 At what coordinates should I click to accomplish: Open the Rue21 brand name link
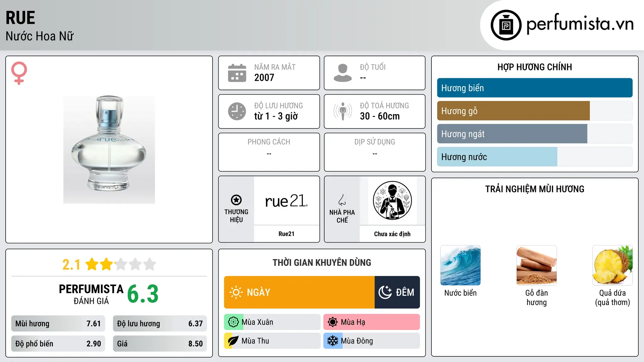(286, 234)
